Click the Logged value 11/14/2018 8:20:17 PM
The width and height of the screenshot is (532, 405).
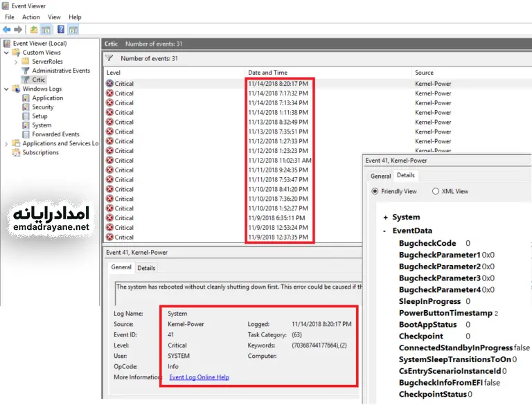pyautogui.click(x=321, y=324)
